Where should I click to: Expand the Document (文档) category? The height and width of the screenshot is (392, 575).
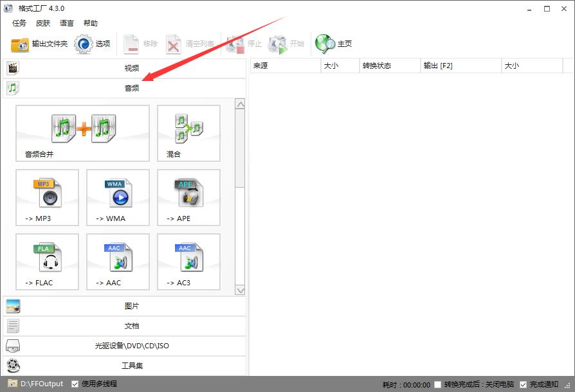click(x=125, y=326)
